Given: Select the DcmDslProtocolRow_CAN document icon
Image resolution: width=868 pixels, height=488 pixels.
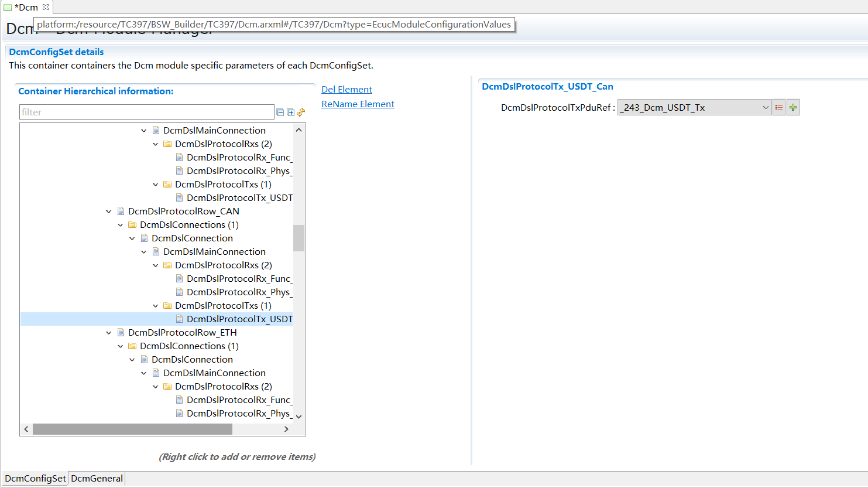Looking at the screenshot, I should click(x=121, y=211).
